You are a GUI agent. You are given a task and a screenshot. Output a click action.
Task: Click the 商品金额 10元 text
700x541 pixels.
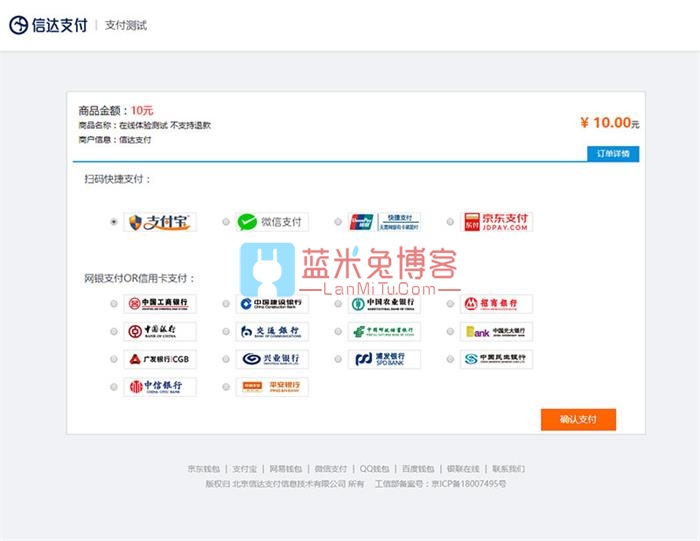click(116, 110)
